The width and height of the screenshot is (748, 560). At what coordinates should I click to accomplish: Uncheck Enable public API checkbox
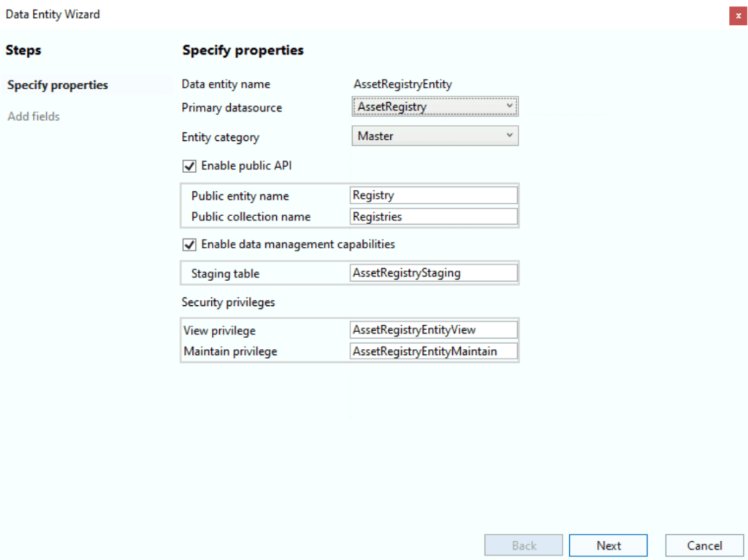tap(190, 166)
